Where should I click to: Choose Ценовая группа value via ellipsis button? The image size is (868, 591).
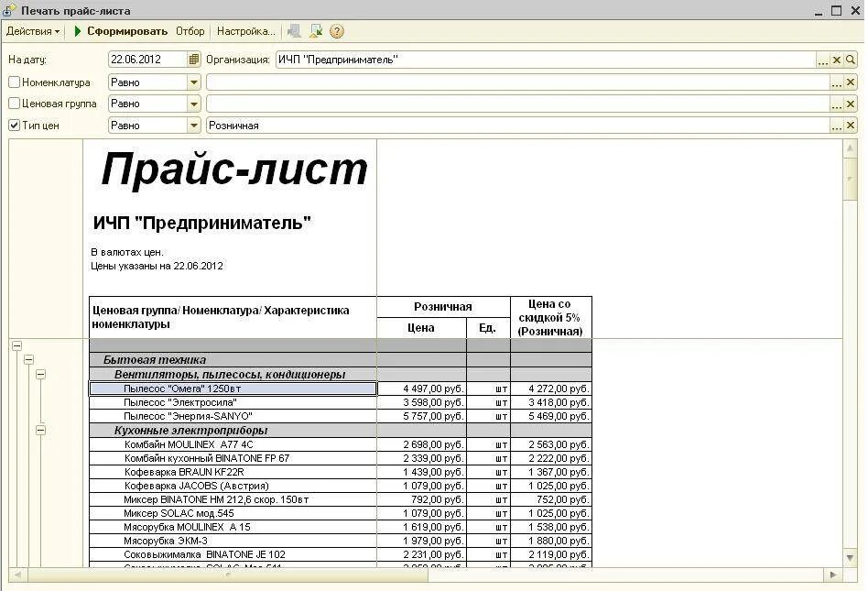pyautogui.click(x=837, y=104)
